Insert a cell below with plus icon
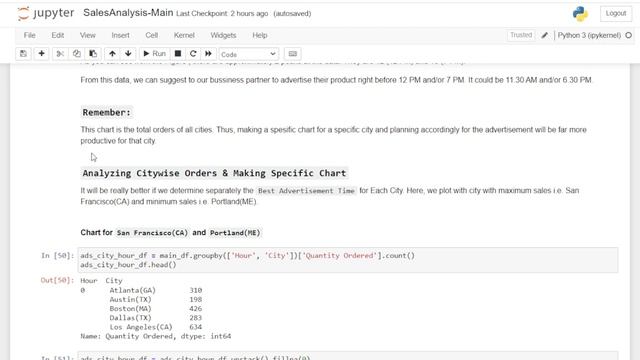The height and width of the screenshot is (360, 640). coord(41,54)
